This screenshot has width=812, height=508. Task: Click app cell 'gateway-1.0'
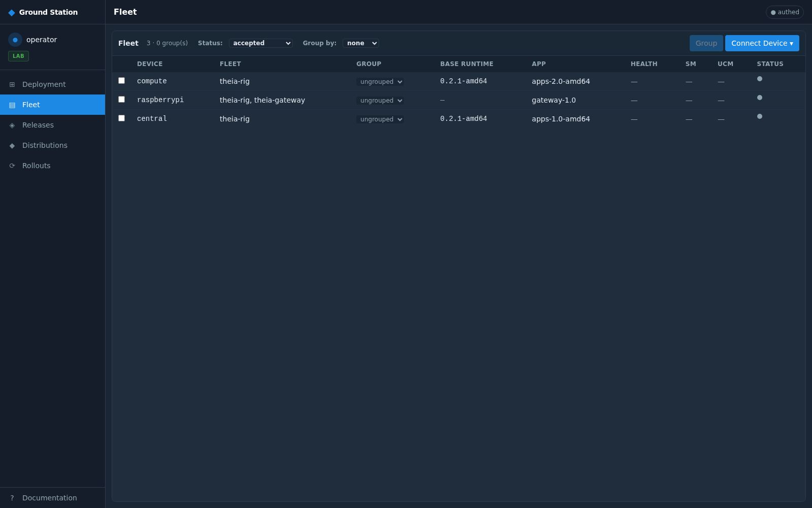(x=554, y=100)
